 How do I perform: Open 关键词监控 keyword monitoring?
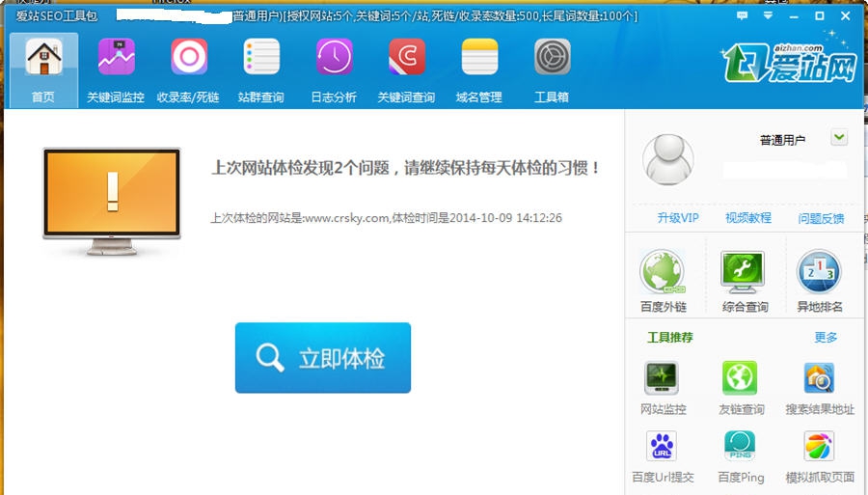[x=116, y=69]
